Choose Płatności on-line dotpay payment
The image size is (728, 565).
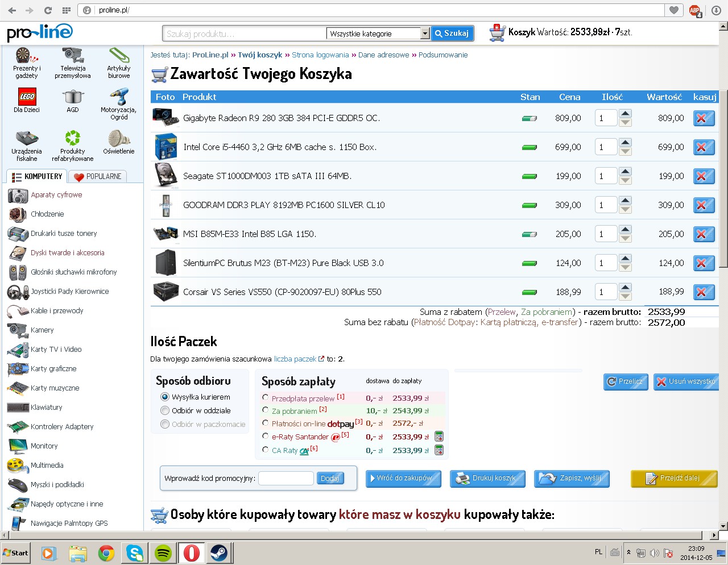pos(266,423)
